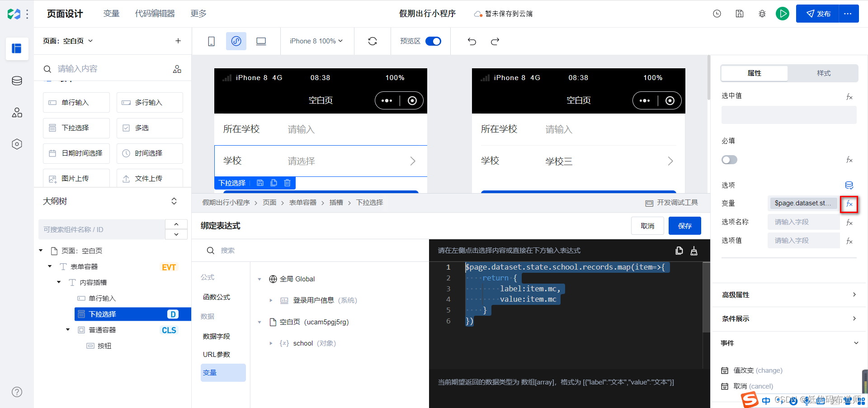
Task: Collapse the 表单容器 tree node
Action: (x=50, y=266)
